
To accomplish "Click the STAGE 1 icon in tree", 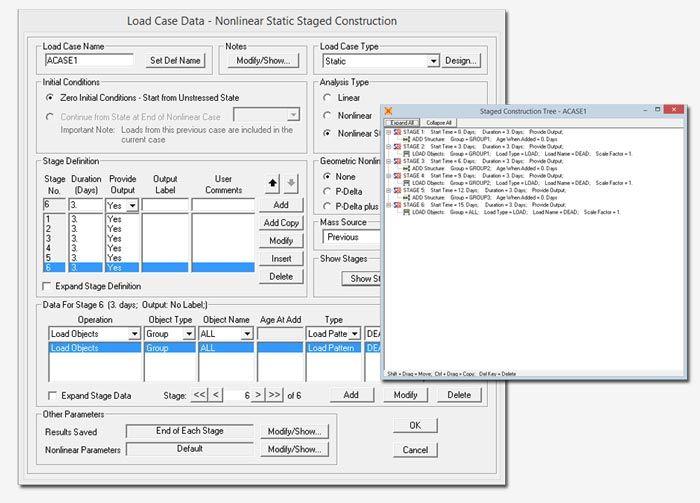I will (x=397, y=132).
